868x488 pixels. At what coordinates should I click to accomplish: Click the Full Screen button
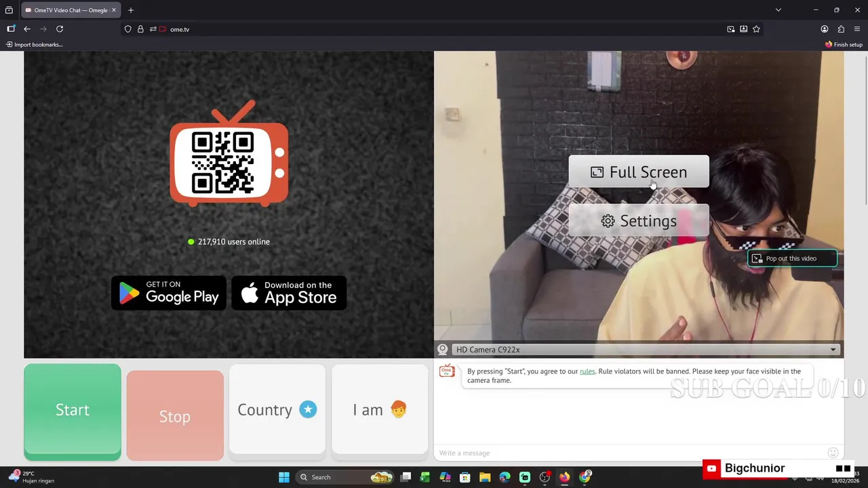click(x=639, y=172)
